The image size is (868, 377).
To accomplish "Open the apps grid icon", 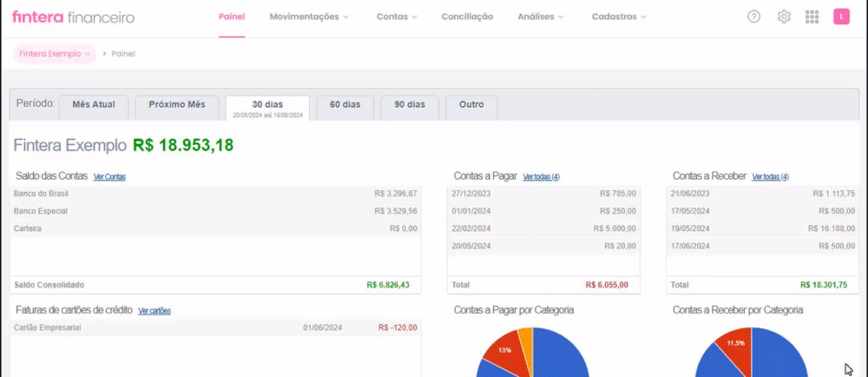I will click(812, 17).
